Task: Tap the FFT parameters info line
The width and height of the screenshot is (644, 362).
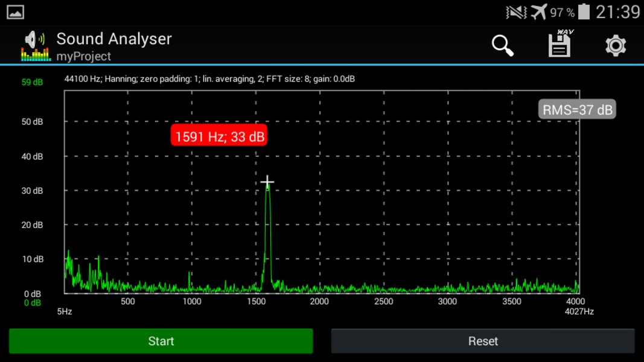Action: pos(209,79)
